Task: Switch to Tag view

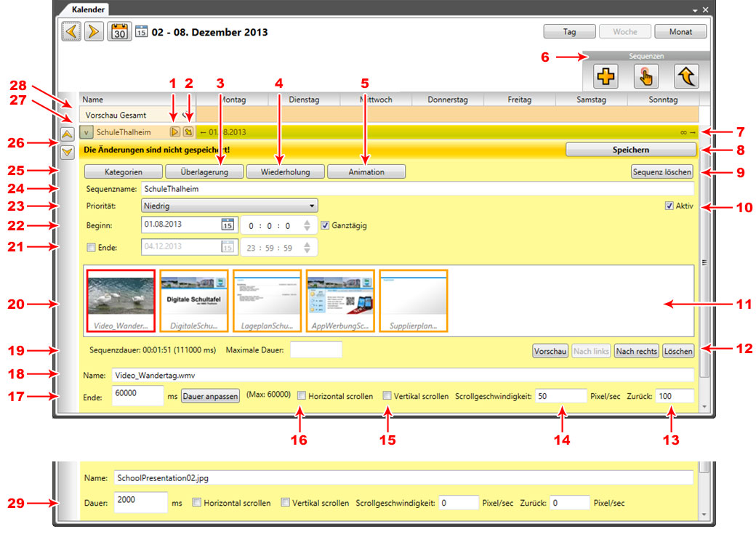Action: (569, 32)
